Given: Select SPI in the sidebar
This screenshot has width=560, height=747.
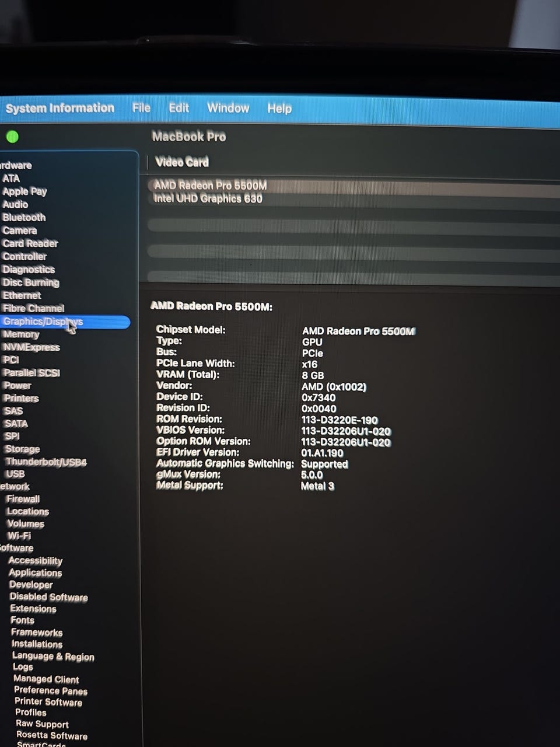Looking at the screenshot, I should [12, 436].
